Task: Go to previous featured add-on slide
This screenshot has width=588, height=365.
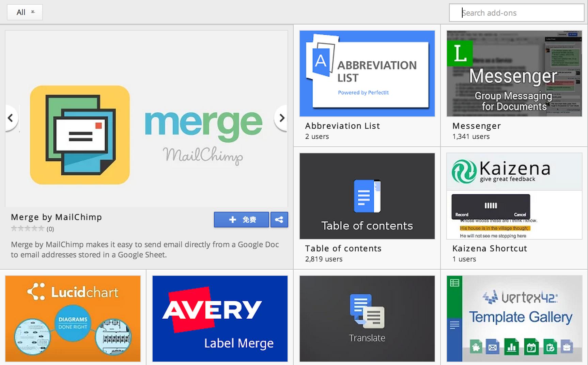Action: pos(11,118)
